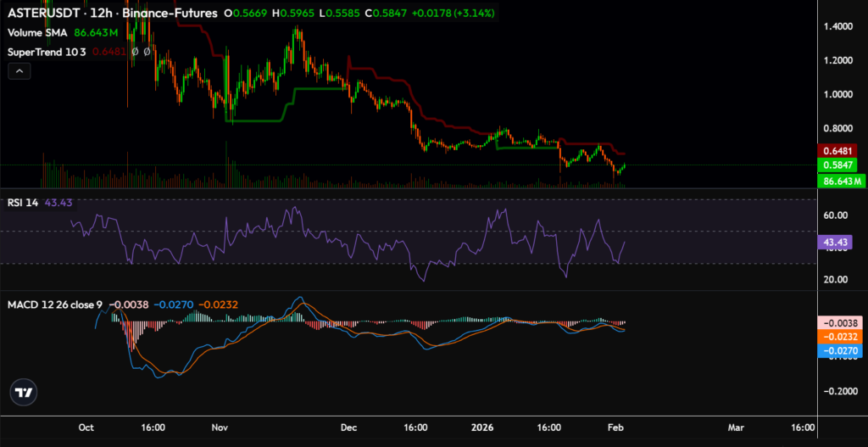Click the red 0.6481 price axis tag
Image resolution: width=868 pixels, height=447 pixels.
coord(837,150)
